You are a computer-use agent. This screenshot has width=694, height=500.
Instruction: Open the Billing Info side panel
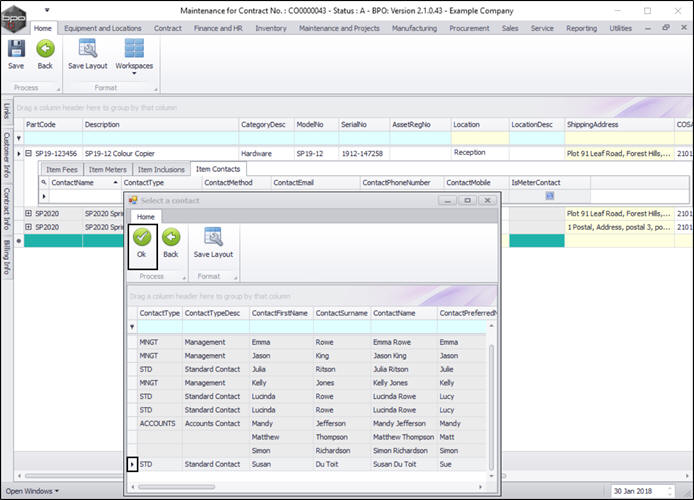[7, 256]
